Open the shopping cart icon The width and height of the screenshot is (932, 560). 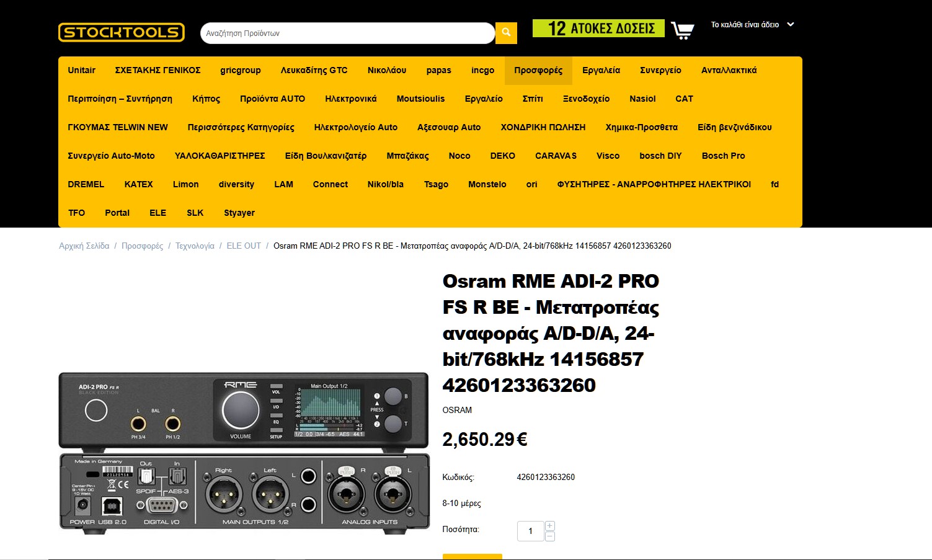[682, 30]
